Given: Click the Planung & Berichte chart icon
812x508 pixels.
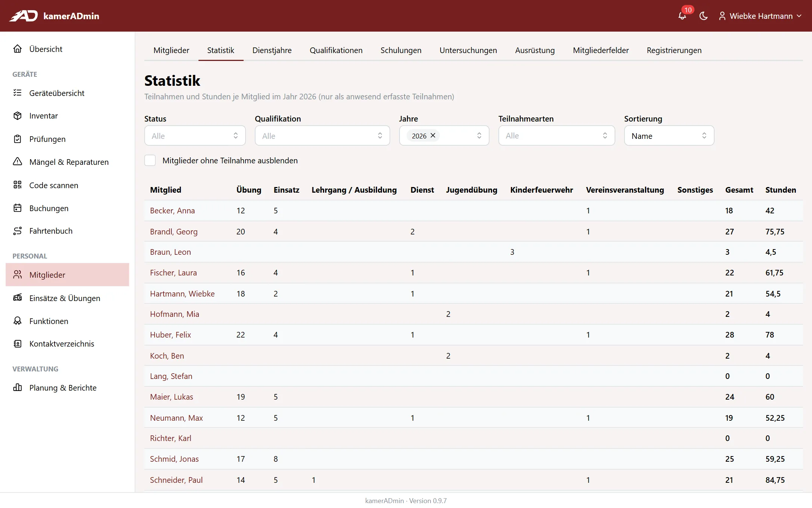Looking at the screenshot, I should 17,388.
